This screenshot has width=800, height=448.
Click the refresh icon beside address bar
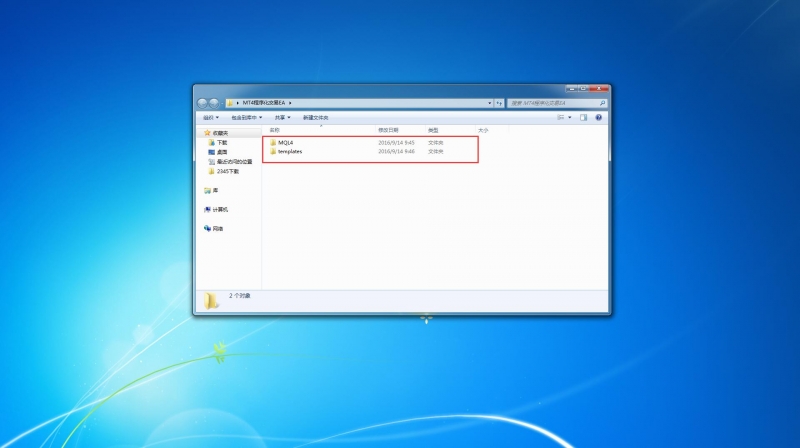[x=499, y=103]
